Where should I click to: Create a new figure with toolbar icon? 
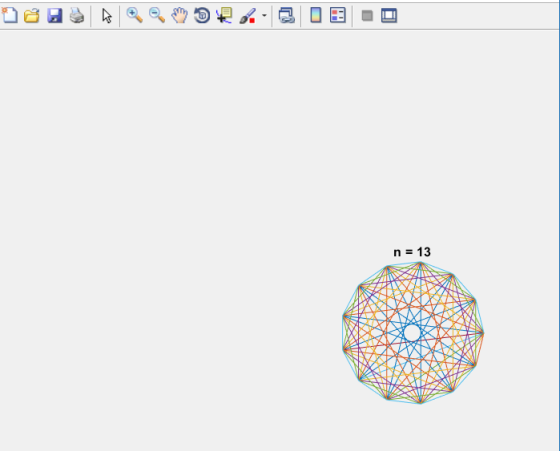coord(10,15)
